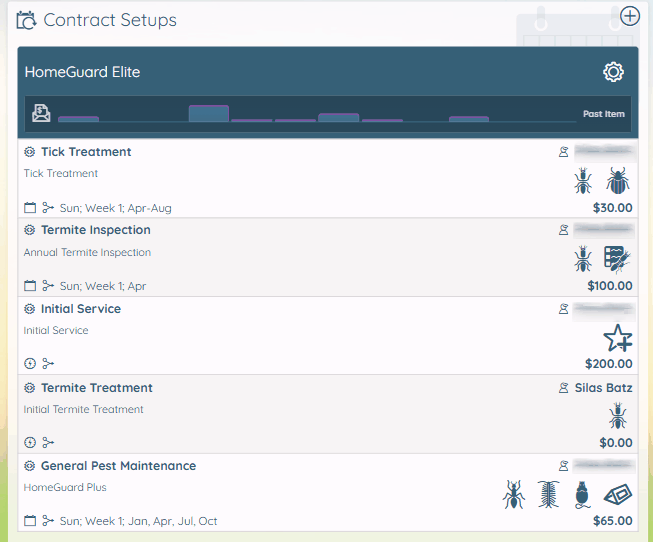Click technician icon in Tick Treatment row
The image size is (653, 542).
(563, 152)
